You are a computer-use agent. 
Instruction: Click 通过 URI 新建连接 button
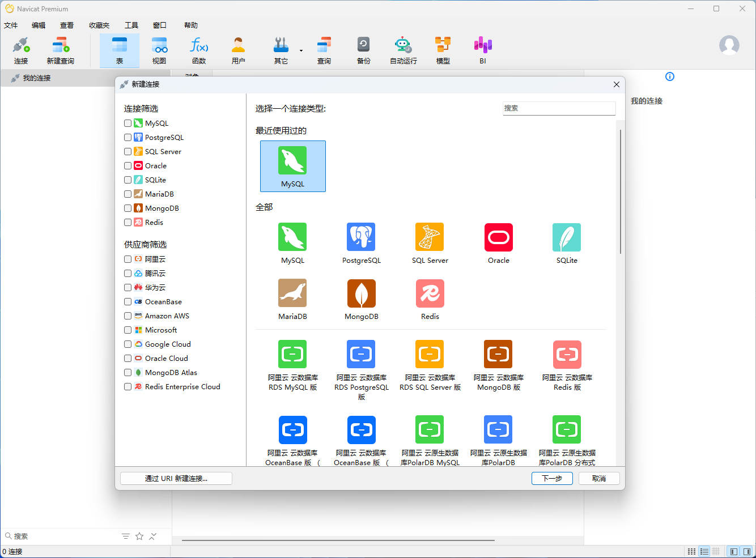(x=176, y=478)
